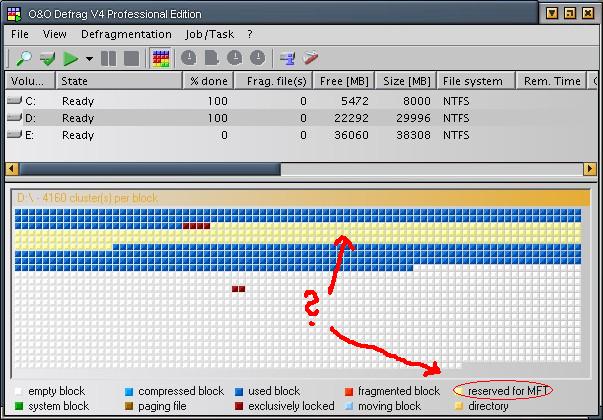This screenshot has width=603, height=420.
Task: Click the magnifier analyze icon
Action: (24, 58)
